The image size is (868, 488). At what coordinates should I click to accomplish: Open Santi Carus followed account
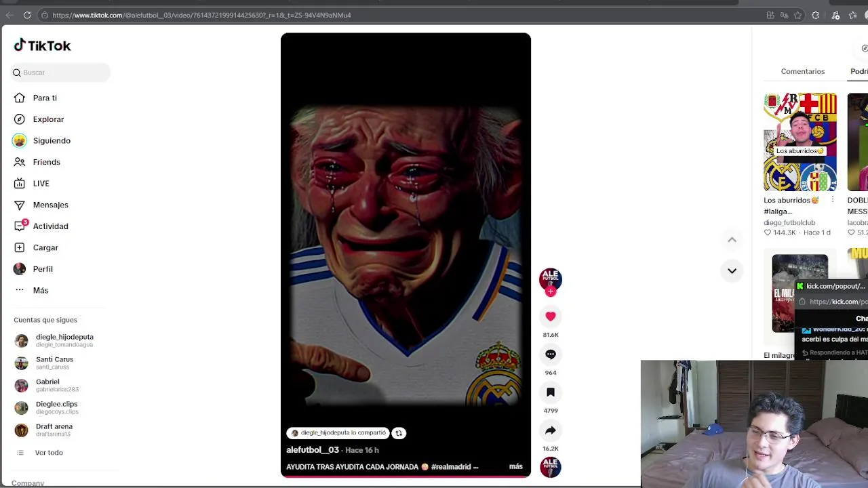pyautogui.click(x=44, y=363)
